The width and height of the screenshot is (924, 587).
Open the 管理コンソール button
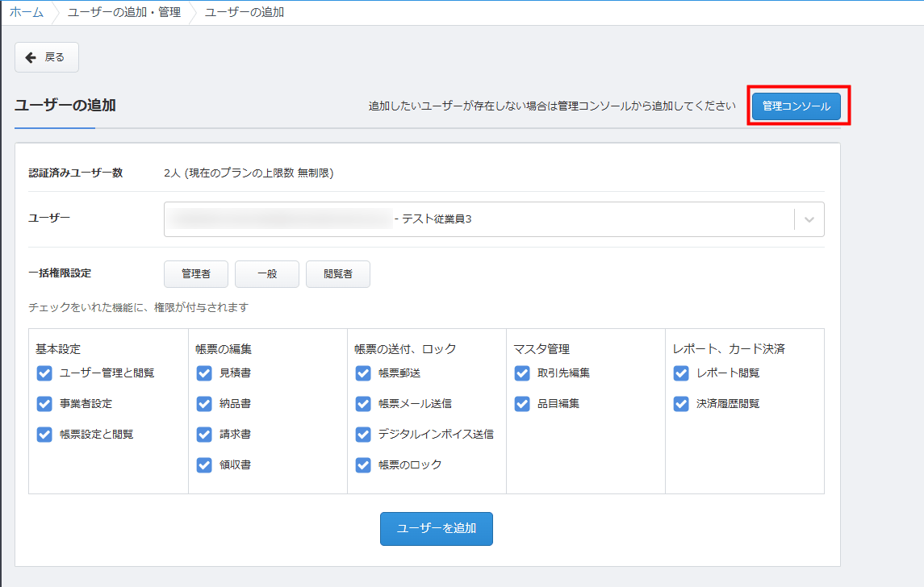point(796,106)
